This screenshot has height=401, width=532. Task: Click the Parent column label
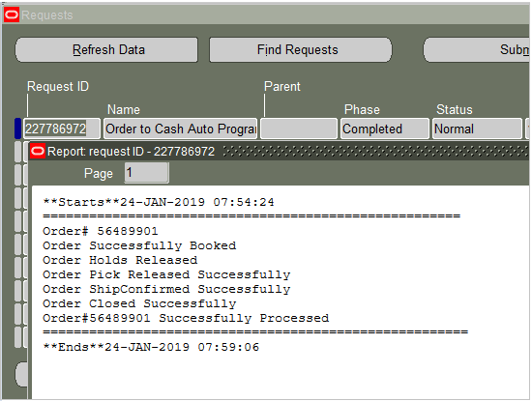click(282, 86)
